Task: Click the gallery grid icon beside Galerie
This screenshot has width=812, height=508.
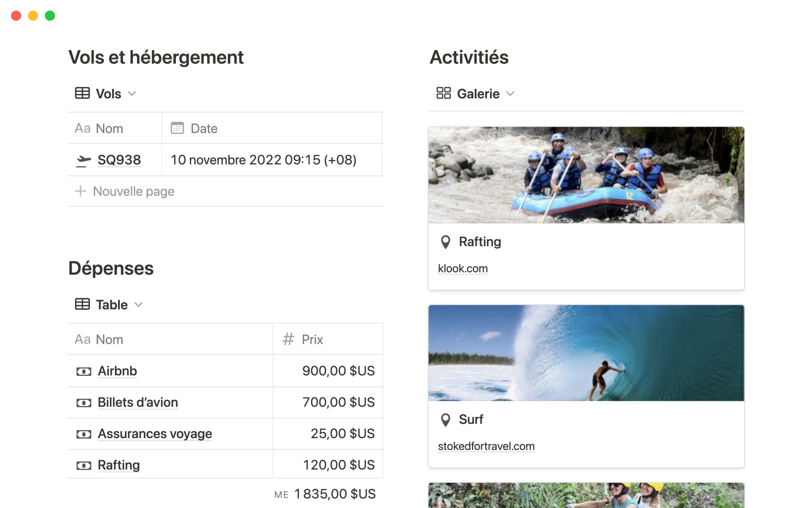Action: (x=443, y=93)
